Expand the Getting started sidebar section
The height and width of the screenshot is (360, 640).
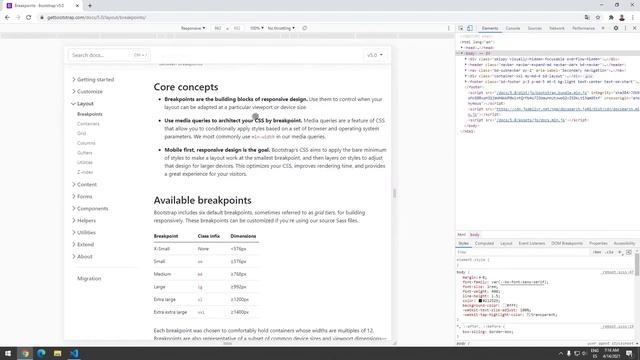(x=93, y=80)
